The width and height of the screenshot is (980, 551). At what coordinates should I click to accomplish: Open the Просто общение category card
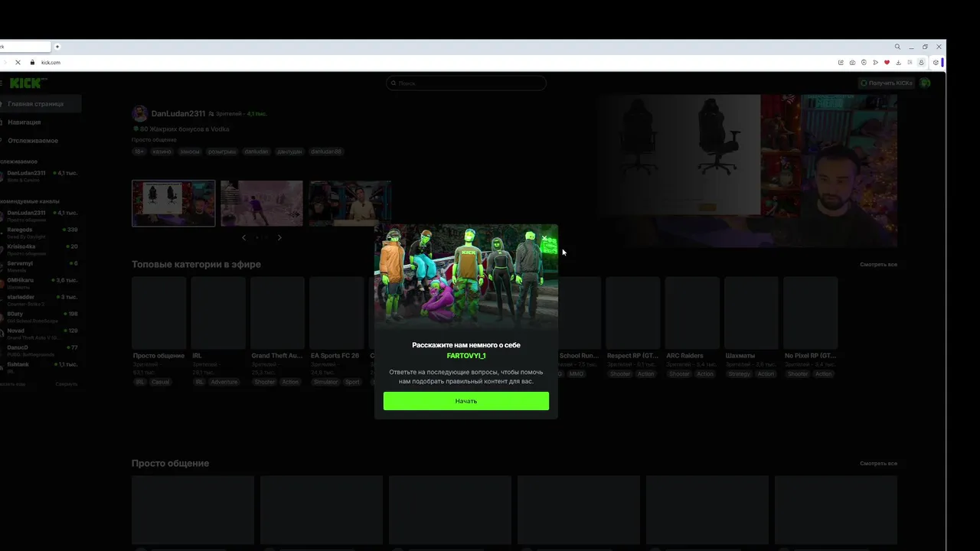159,313
